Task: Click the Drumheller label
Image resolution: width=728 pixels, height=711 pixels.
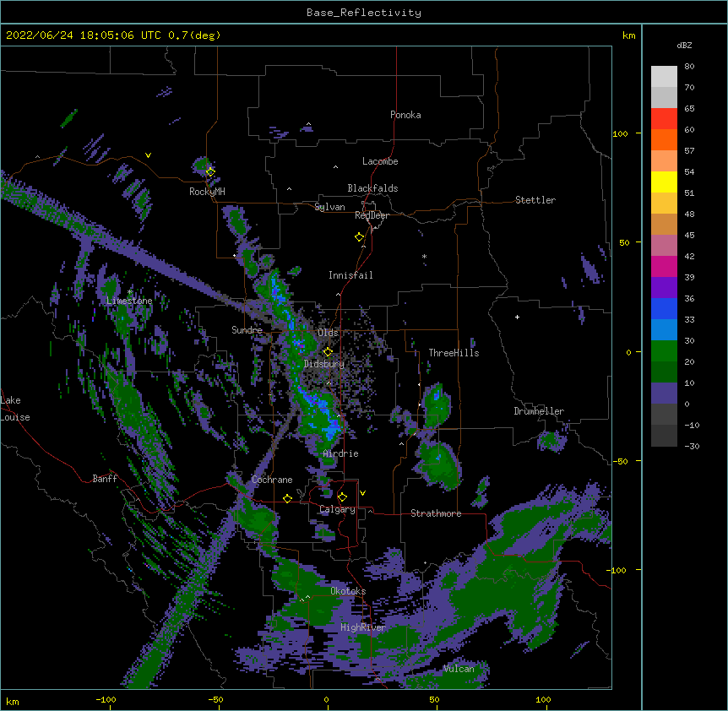Action: point(539,411)
